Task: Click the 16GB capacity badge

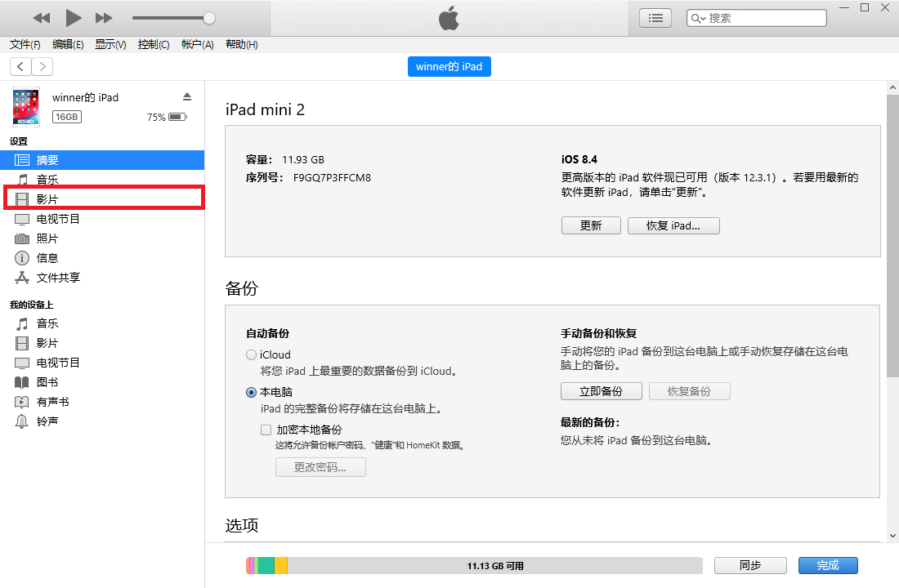Action: [67, 117]
